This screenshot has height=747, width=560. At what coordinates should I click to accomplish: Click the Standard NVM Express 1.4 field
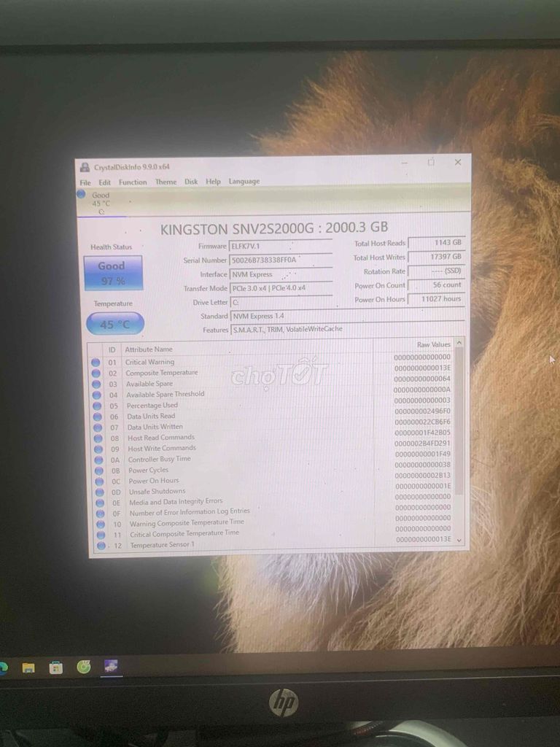pos(347,316)
